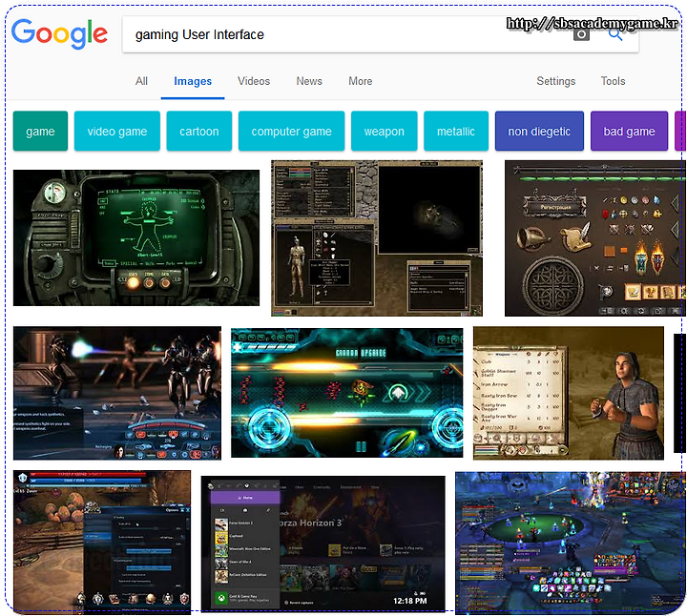This screenshot has height=616, width=687.
Task: Apply the 'weapon' filter chip
Action: click(384, 131)
